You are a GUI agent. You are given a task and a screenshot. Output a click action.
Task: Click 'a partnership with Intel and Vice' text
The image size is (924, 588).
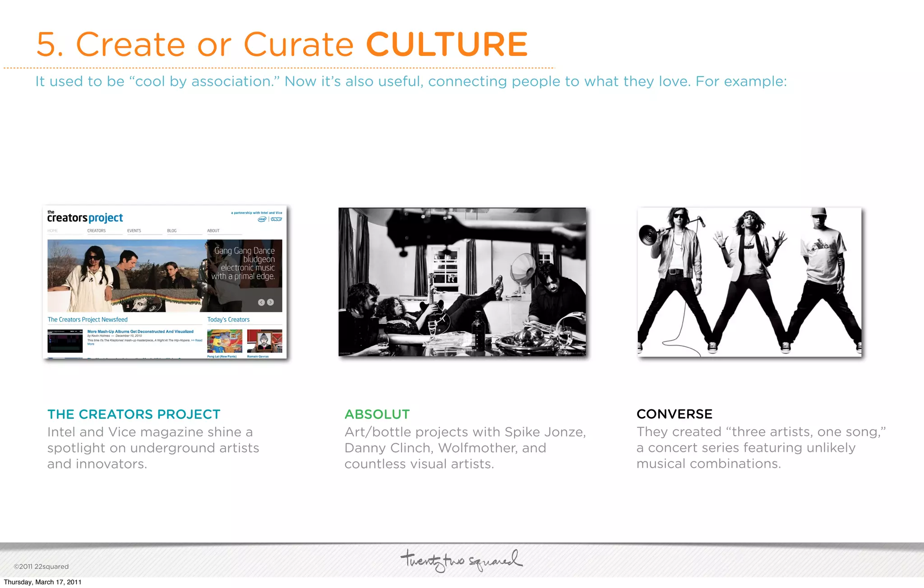(x=257, y=213)
